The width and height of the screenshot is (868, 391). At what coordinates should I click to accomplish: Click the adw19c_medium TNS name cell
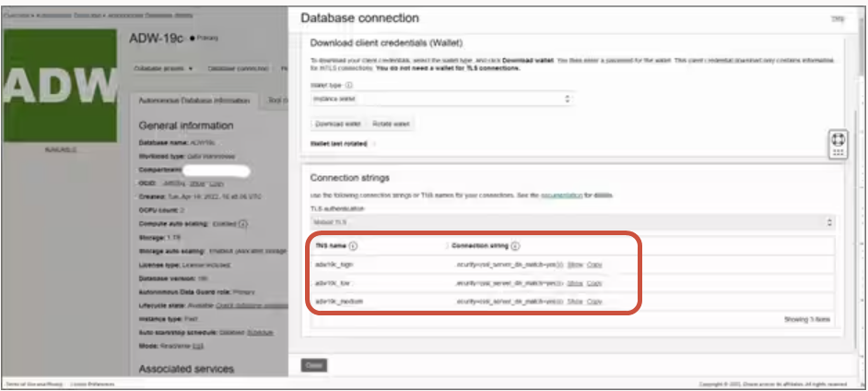(x=339, y=302)
